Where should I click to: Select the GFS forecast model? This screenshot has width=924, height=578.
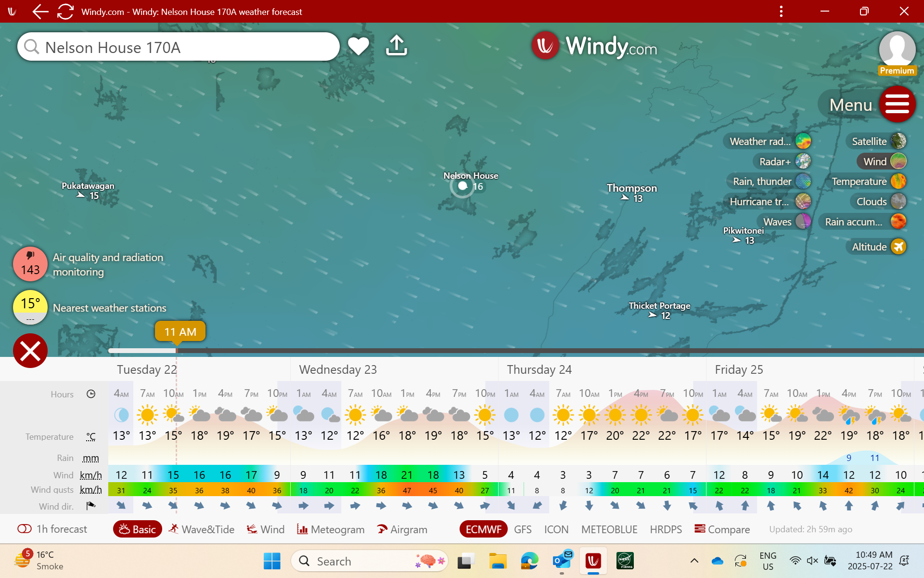(x=523, y=529)
